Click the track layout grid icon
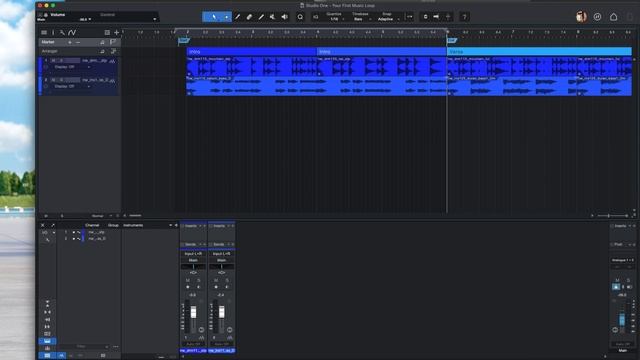640x360 pixels. coord(107,32)
